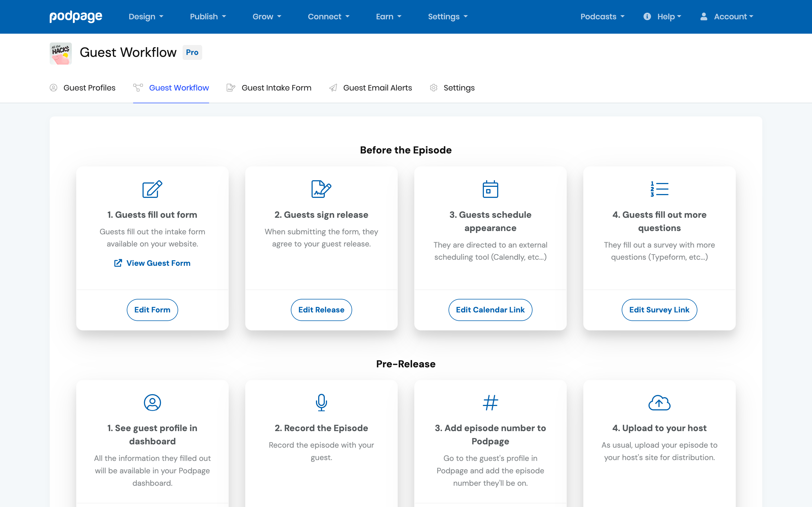
Task: Switch to the Guest Profiles tab
Action: pos(83,88)
